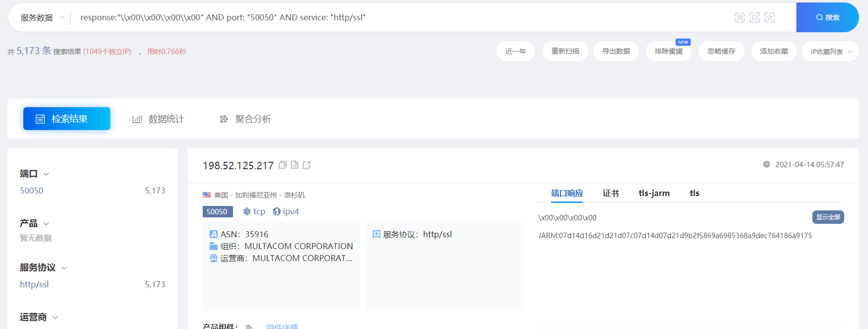Screen dimensions: 868x329
Task: Switch to the 检索结果 tab
Action: point(67,119)
